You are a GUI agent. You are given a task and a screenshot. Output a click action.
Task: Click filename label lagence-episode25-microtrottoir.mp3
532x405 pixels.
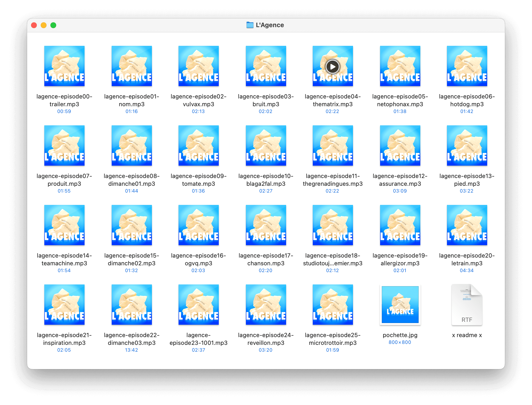pyautogui.click(x=333, y=339)
